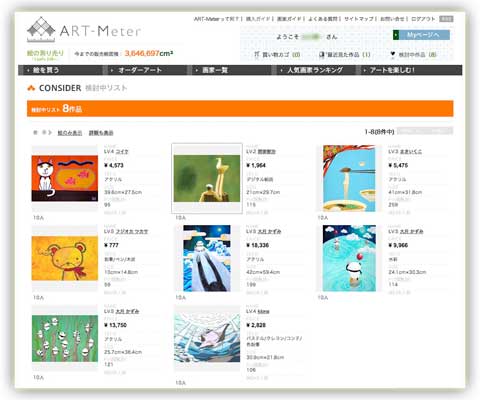Image resolution: width=480 pixels, height=400 pixels.
Task: Click the price ¥ 4,573
Action: pos(114,165)
